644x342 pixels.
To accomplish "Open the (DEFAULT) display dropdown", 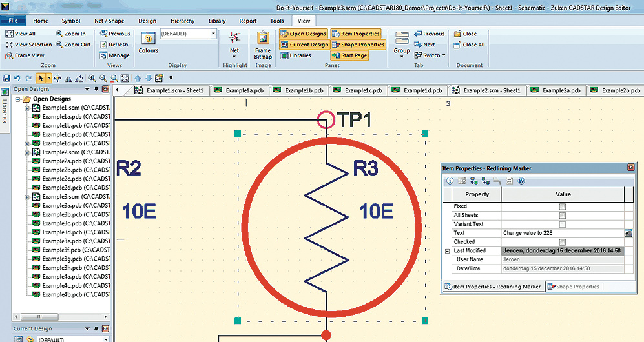I will [x=213, y=34].
